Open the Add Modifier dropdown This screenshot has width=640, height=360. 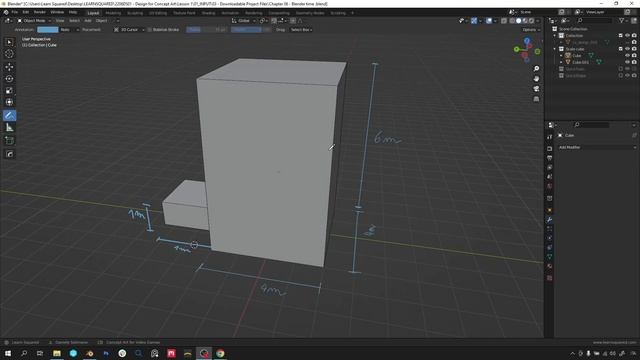pos(597,147)
